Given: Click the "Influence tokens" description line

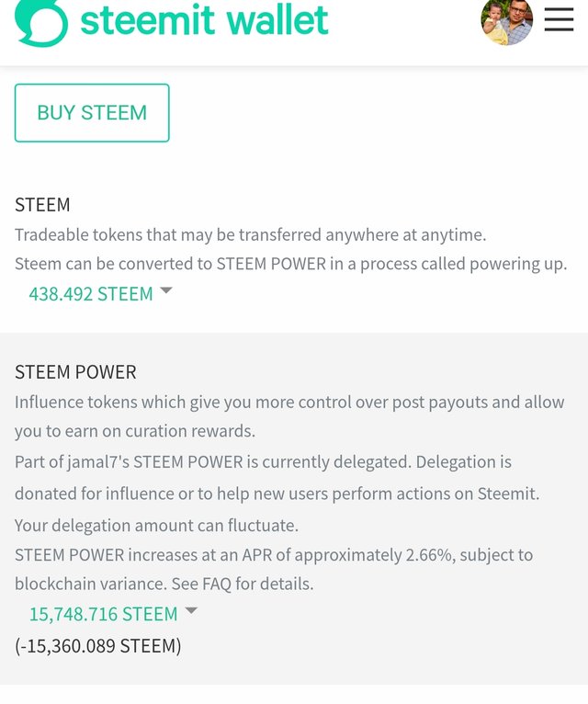Looking at the screenshot, I should tap(289, 403).
